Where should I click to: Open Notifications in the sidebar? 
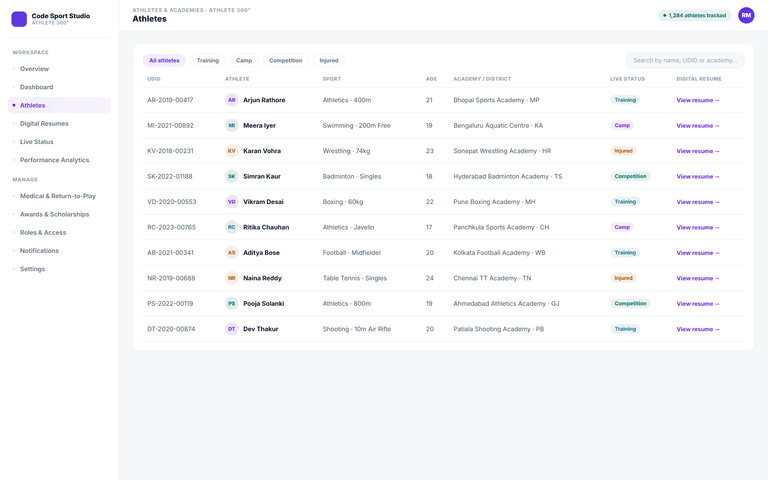click(59, 250)
